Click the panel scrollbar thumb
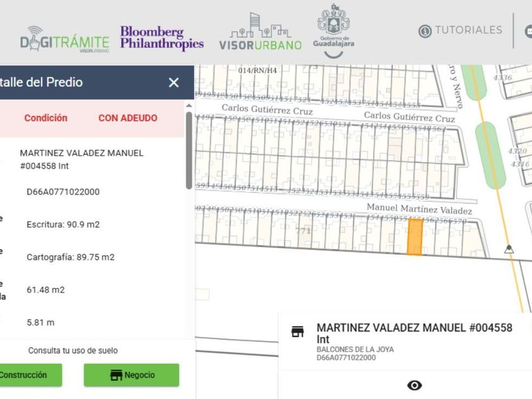Screen dimensions: 532x399 189,150
